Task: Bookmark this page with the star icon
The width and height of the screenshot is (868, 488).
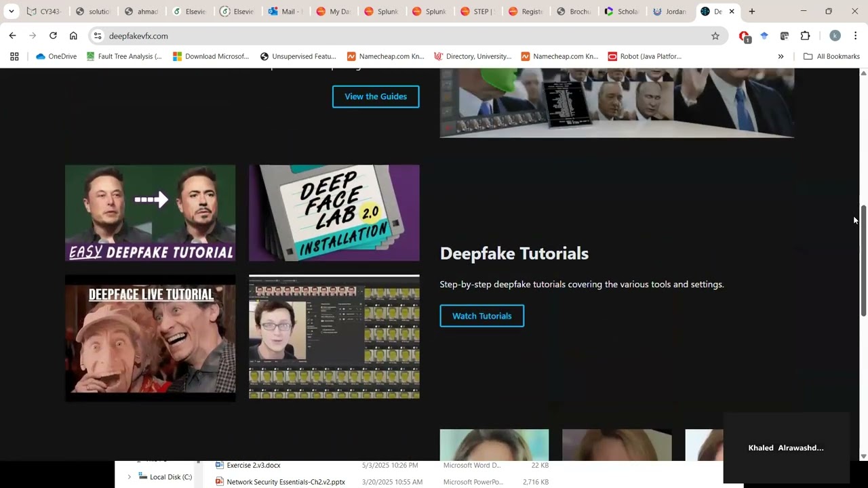Action: (x=715, y=36)
